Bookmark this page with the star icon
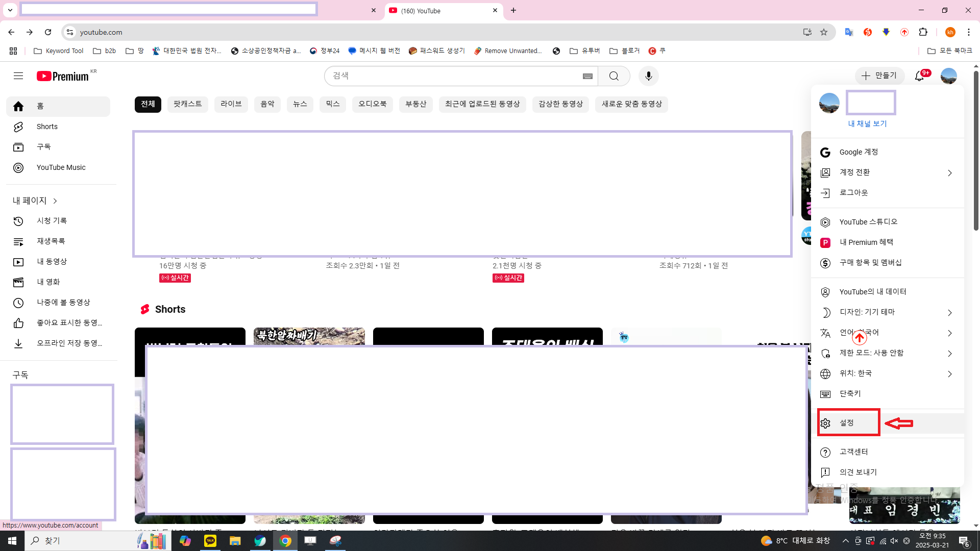The width and height of the screenshot is (980, 551). 824,32
